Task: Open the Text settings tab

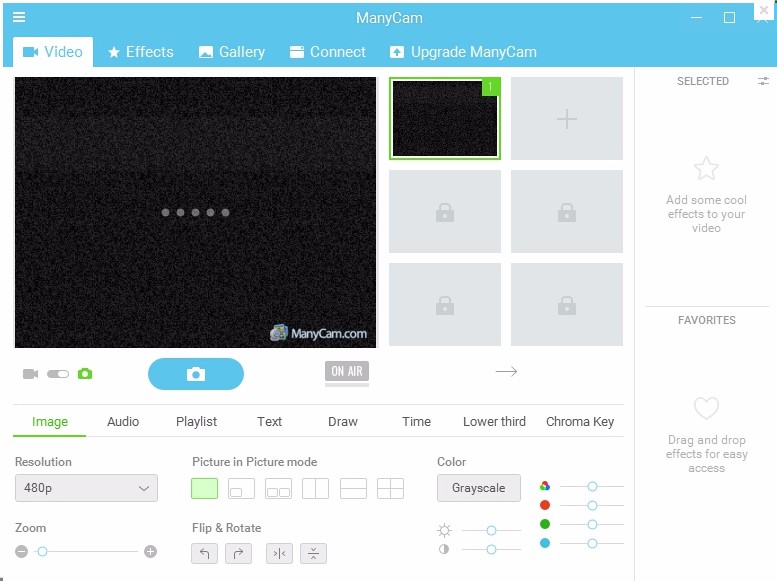Action: pyautogui.click(x=270, y=421)
